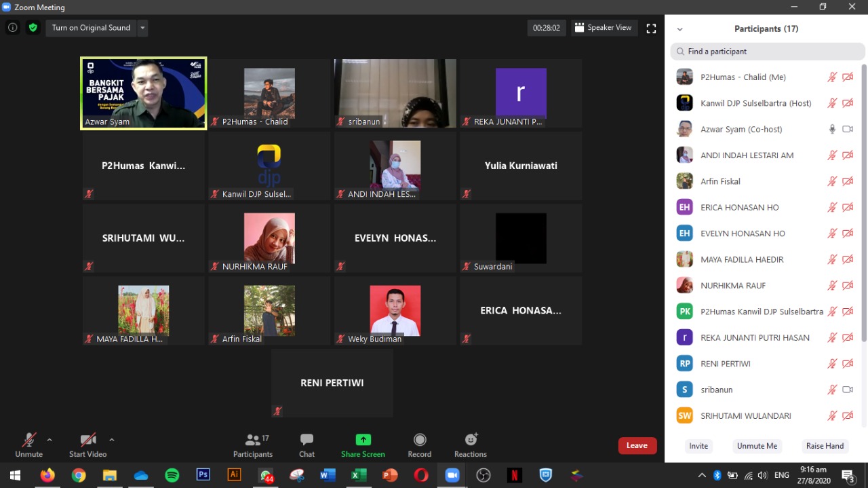The height and width of the screenshot is (488, 868).
Task: Click the participants list scrollbar
Action: tap(863, 204)
